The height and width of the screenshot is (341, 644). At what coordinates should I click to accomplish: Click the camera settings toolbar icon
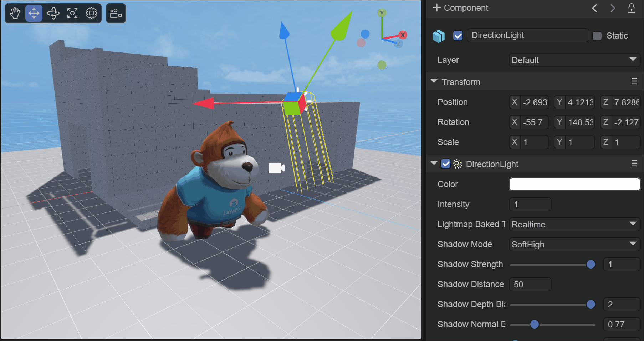tap(116, 14)
